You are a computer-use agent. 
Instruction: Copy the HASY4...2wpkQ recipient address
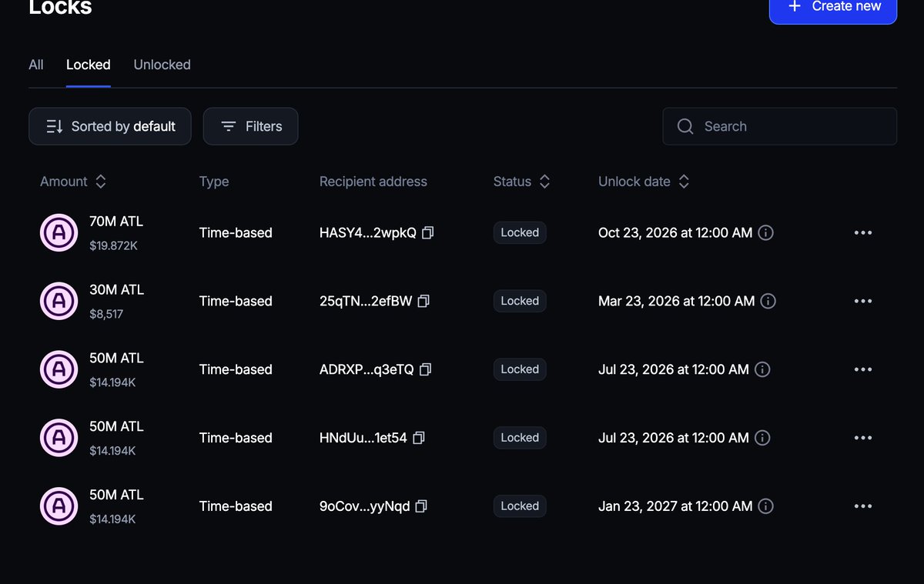(428, 232)
